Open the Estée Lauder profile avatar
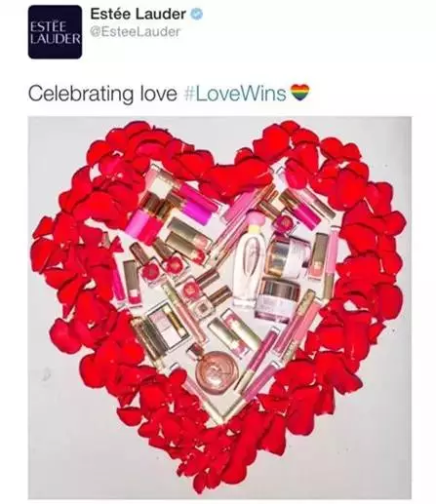 (55, 32)
